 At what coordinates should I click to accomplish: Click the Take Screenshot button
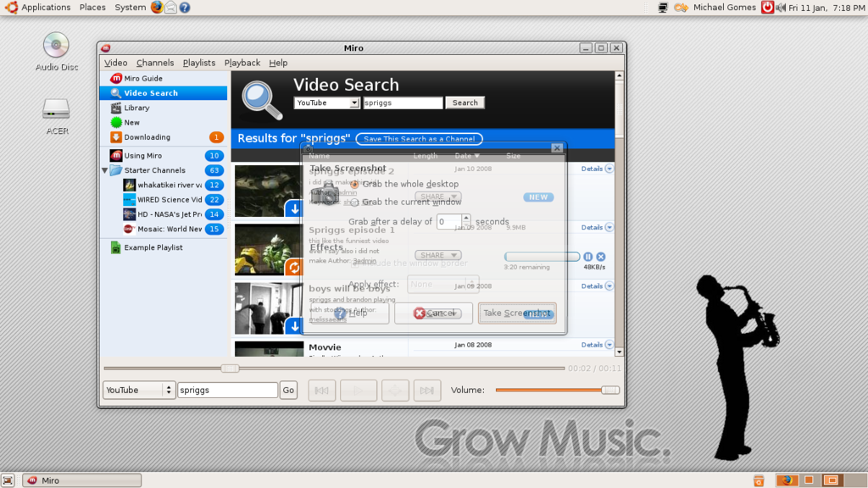click(517, 313)
